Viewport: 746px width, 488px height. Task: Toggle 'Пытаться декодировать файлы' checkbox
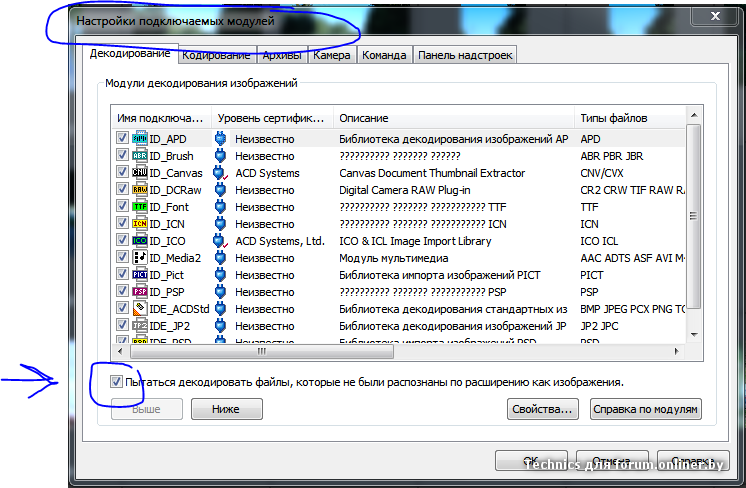tap(116, 381)
